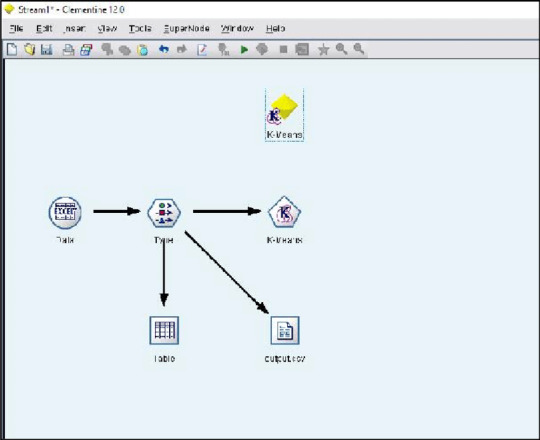This screenshot has height=440, width=540.
Task: Click the "K-Means" label under the yellow nugget
Action: pyautogui.click(x=284, y=135)
